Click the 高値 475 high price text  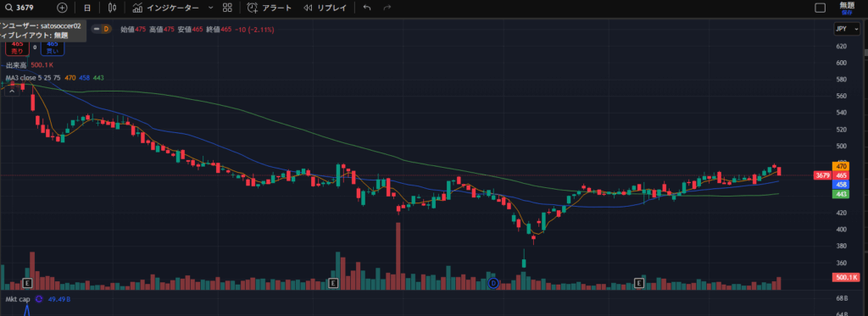pyautogui.click(x=162, y=29)
